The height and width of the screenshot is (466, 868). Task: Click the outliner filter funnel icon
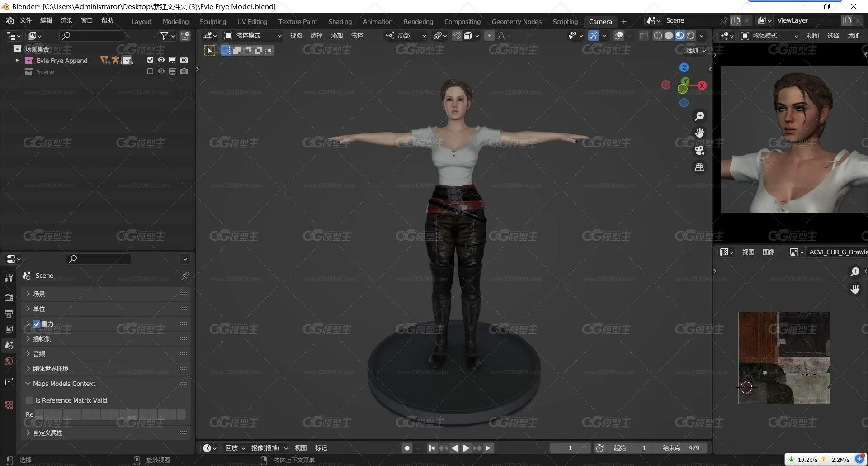[x=165, y=36]
